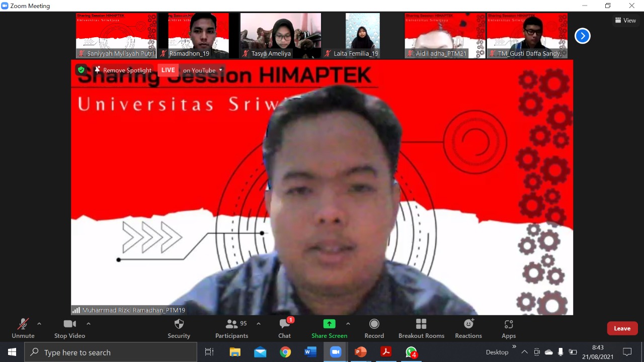Unmute the microphone in Zoom toolbar
The image size is (644, 362).
coord(23,329)
